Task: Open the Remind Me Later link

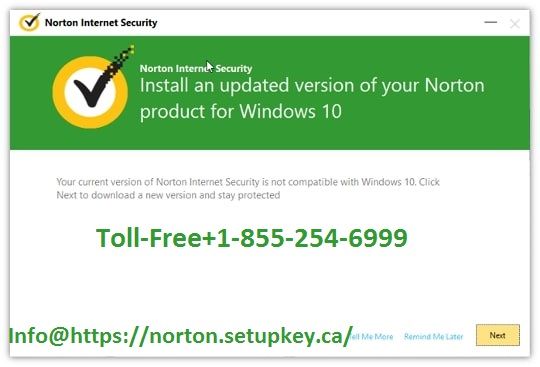Action: [434, 336]
